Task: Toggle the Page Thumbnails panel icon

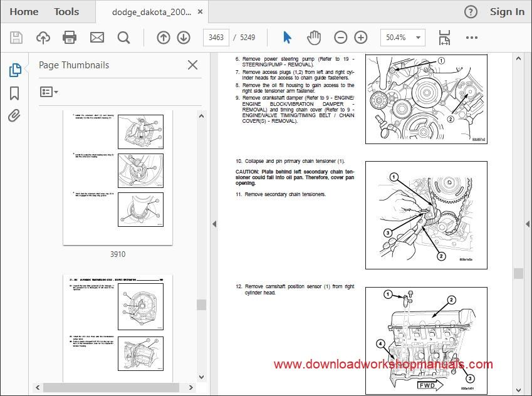Action: click(14, 70)
